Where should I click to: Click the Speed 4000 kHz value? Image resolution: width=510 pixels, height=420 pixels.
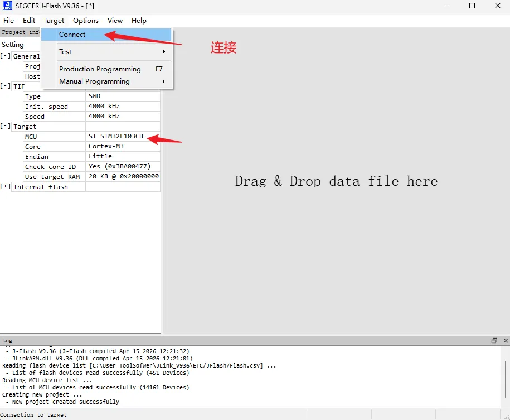coord(123,117)
